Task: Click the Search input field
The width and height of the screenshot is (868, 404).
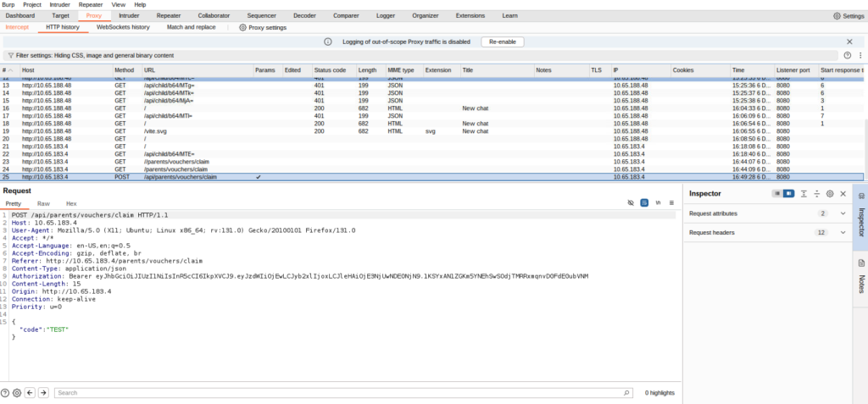Action: tap(339, 393)
